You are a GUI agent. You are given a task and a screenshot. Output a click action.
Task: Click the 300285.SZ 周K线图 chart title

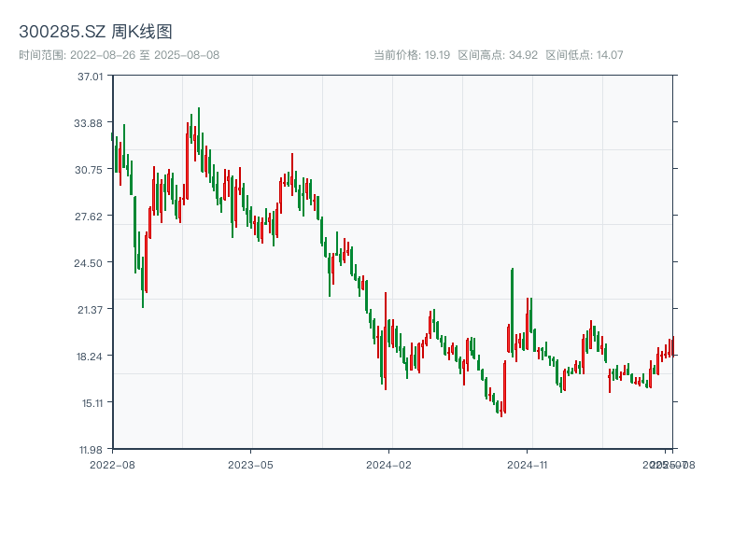(95, 32)
